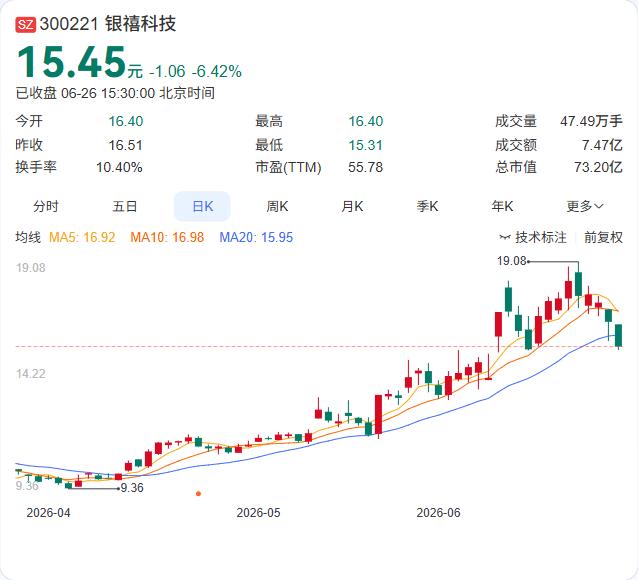
Task: Select the 日K daily candlestick tab
Action: (202, 206)
